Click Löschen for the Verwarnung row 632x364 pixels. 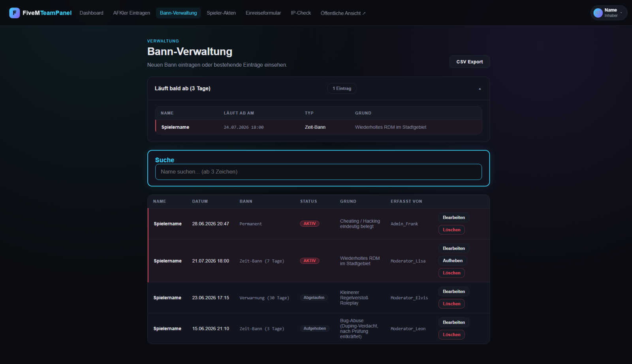[451, 304]
